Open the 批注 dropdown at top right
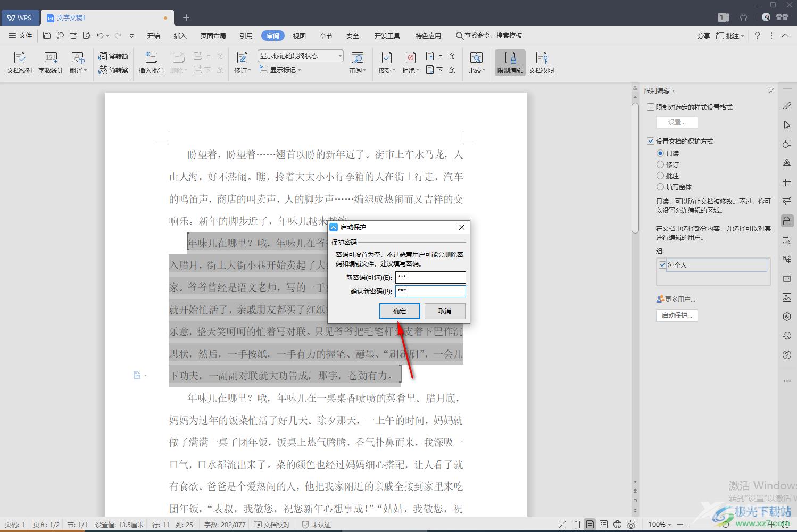The width and height of the screenshot is (797, 532). pyautogui.click(x=729, y=36)
